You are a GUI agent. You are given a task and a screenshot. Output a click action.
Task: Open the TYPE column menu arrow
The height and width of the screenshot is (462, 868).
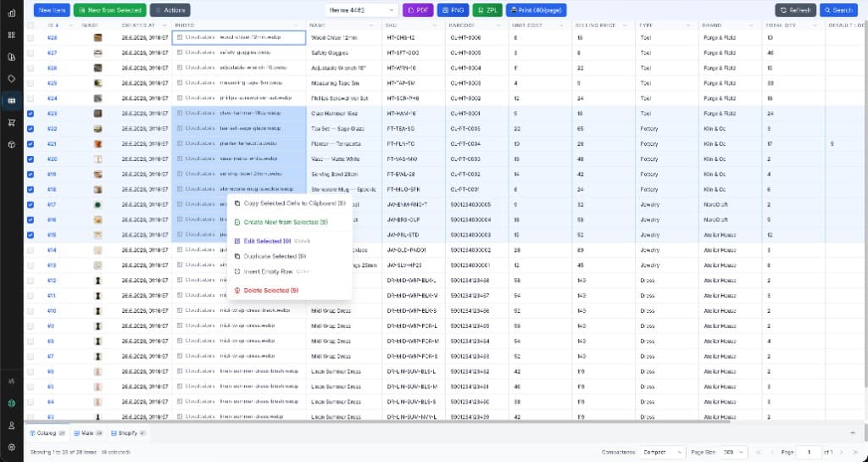(x=688, y=25)
